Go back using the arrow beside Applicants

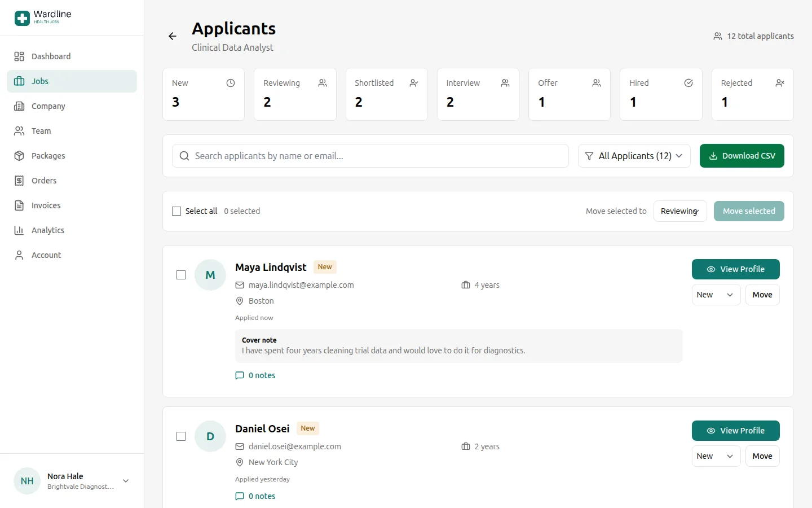[173, 36]
